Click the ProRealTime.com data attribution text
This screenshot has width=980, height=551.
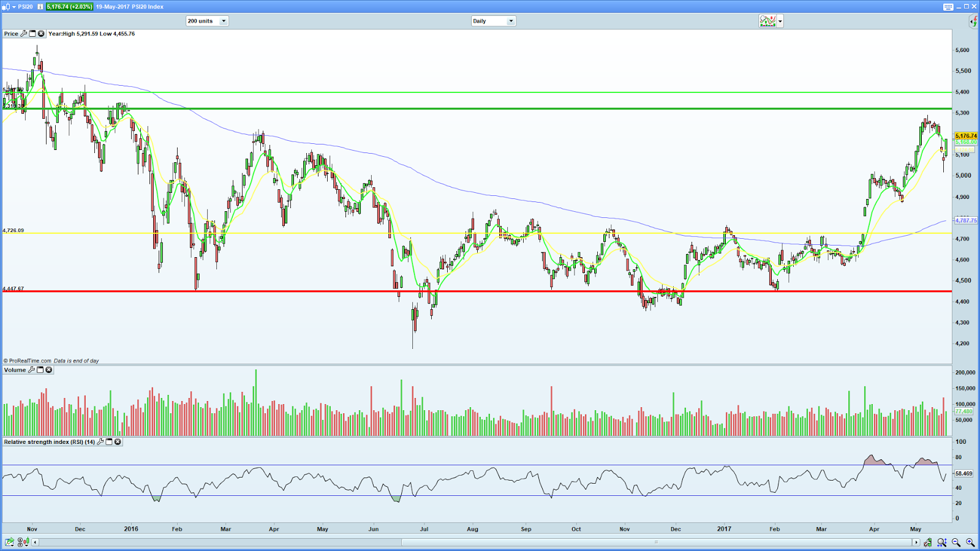[x=51, y=361]
